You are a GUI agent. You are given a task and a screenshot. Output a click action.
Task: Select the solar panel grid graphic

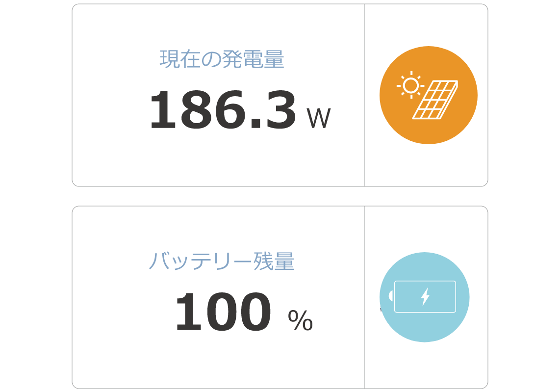click(435, 100)
